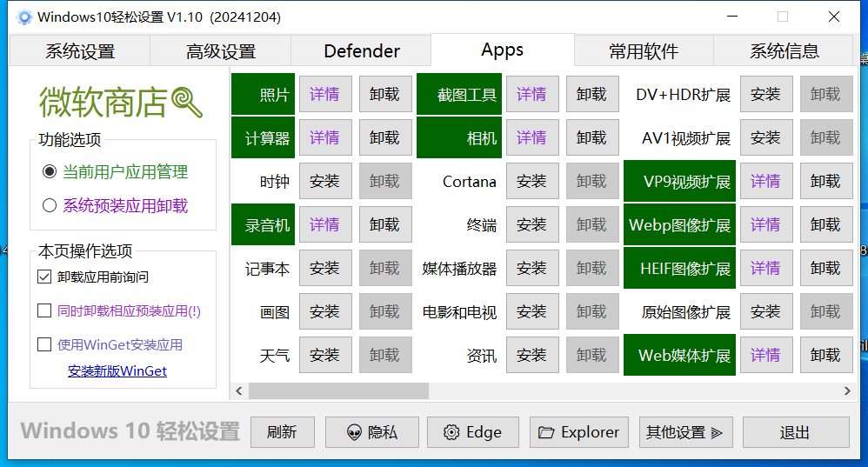The width and height of the screenshot is (868, 467).
Task: Click the 照片 app label
Action: pyautogui.click(x=263, y=94)
